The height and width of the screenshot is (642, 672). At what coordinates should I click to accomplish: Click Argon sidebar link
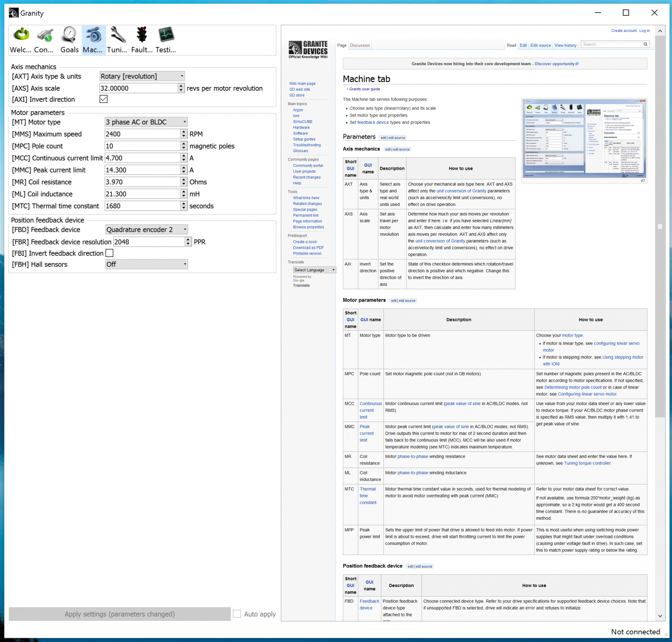click(298, 110)
